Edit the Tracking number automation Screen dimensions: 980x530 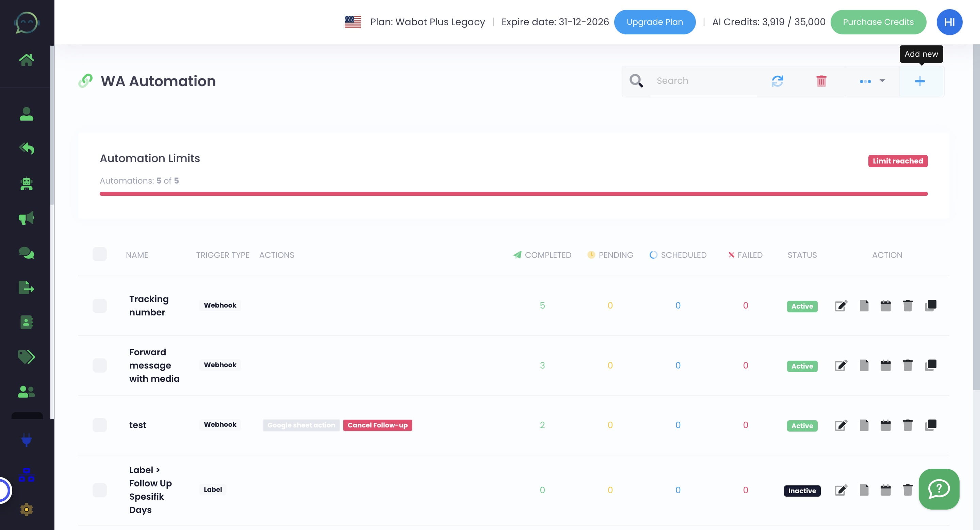point(841,306)
